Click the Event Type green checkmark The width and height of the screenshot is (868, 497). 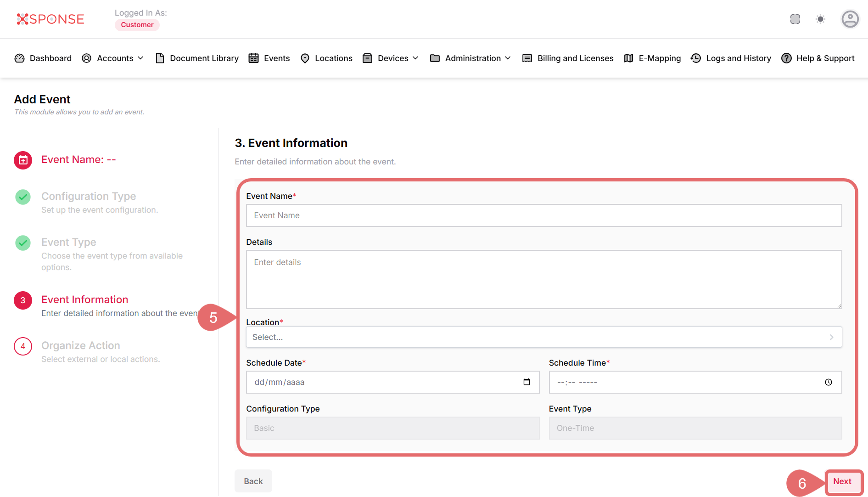tap(23, 243)
